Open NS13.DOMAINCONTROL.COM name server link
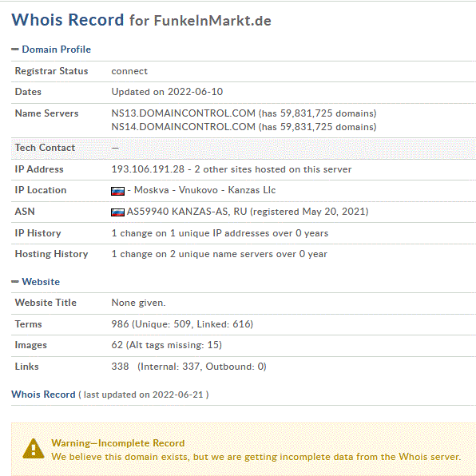 (x=184, y=113)
